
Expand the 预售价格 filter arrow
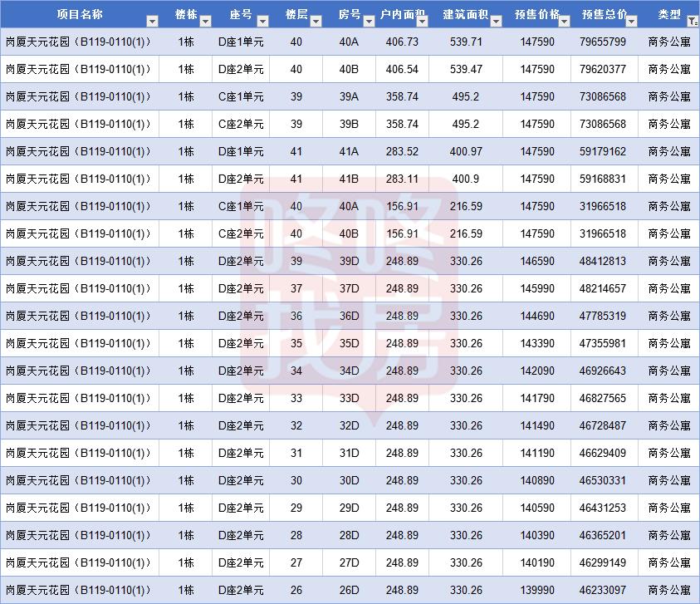[562, 22]
